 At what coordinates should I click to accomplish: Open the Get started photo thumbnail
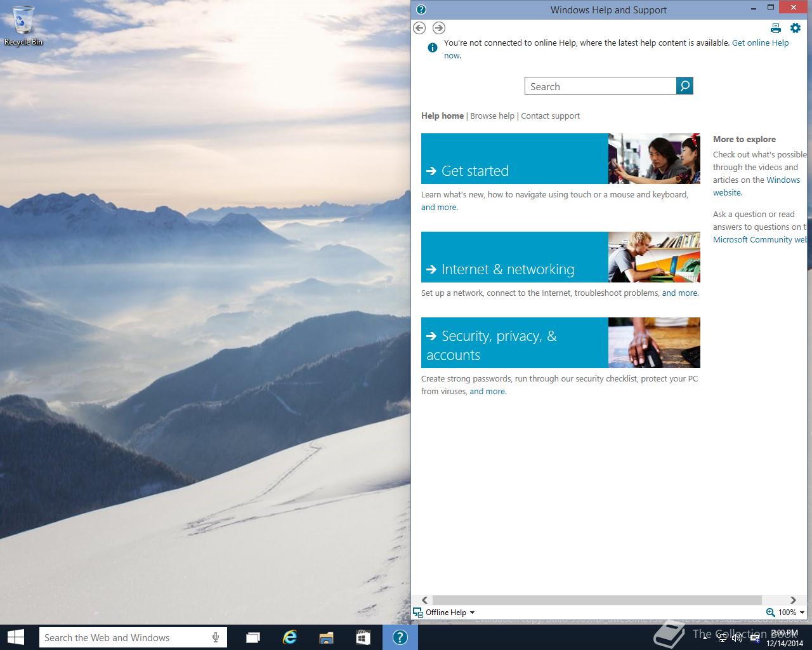[x=654, y=159]
